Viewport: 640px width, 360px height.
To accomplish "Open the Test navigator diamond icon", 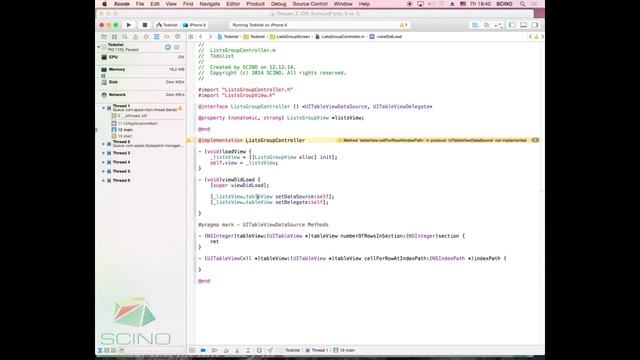I will 146,37.
